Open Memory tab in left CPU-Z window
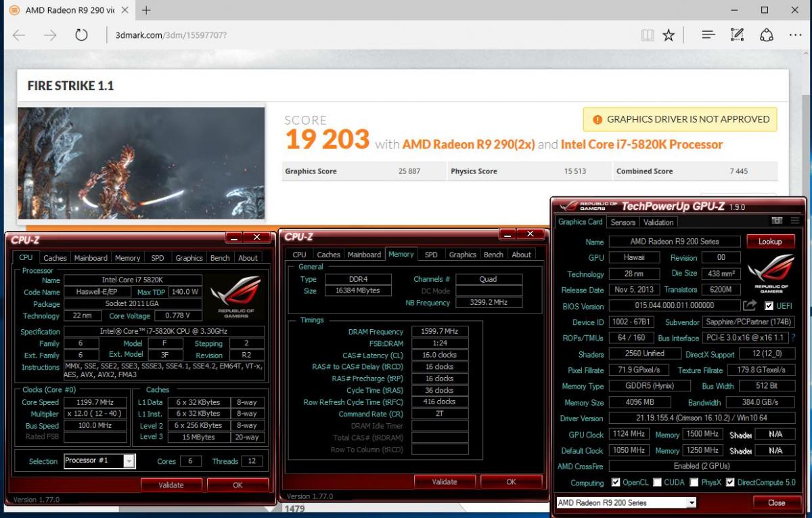The width and height of the screenshot is (812, 518). pyautogui.click(x=127, y=258)
